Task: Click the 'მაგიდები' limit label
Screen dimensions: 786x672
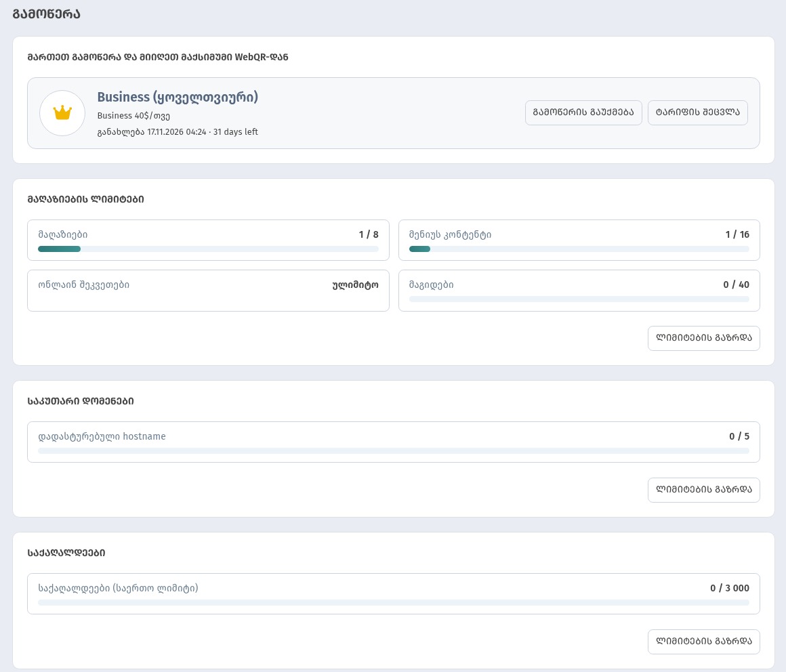Action: coord(431,285)
